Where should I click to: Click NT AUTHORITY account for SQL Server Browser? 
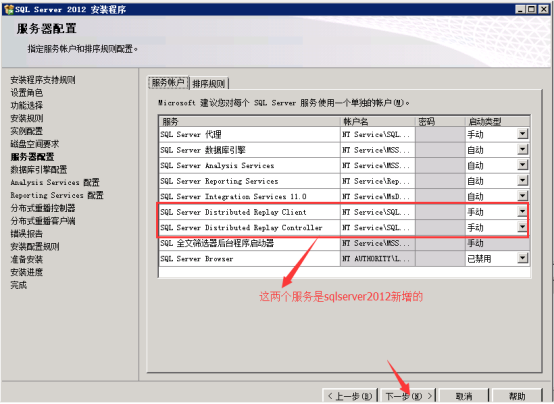click(x=378, y=259)
